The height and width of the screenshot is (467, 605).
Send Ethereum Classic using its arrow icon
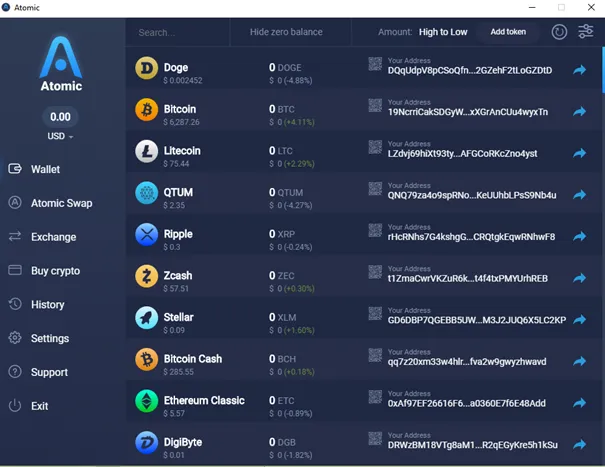tap(580, 403)
